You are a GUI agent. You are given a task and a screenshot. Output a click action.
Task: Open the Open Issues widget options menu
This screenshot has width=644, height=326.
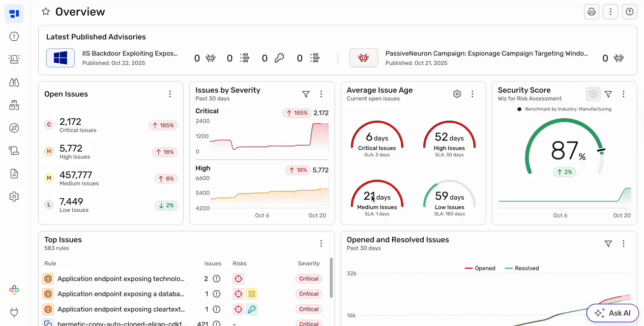(x=170, y=94)
